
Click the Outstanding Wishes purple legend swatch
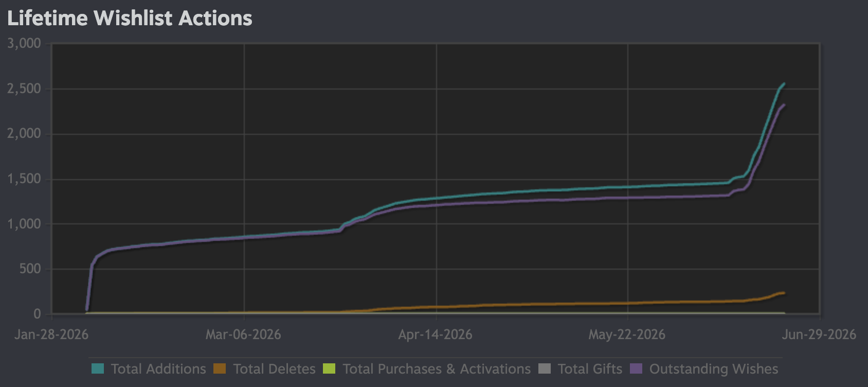click(636, 368)
